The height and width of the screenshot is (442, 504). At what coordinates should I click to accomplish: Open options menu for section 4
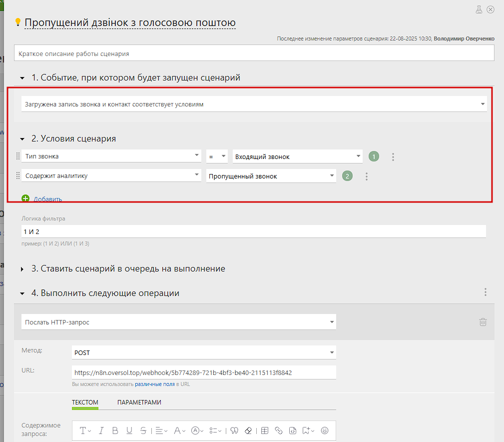[486, 292]
